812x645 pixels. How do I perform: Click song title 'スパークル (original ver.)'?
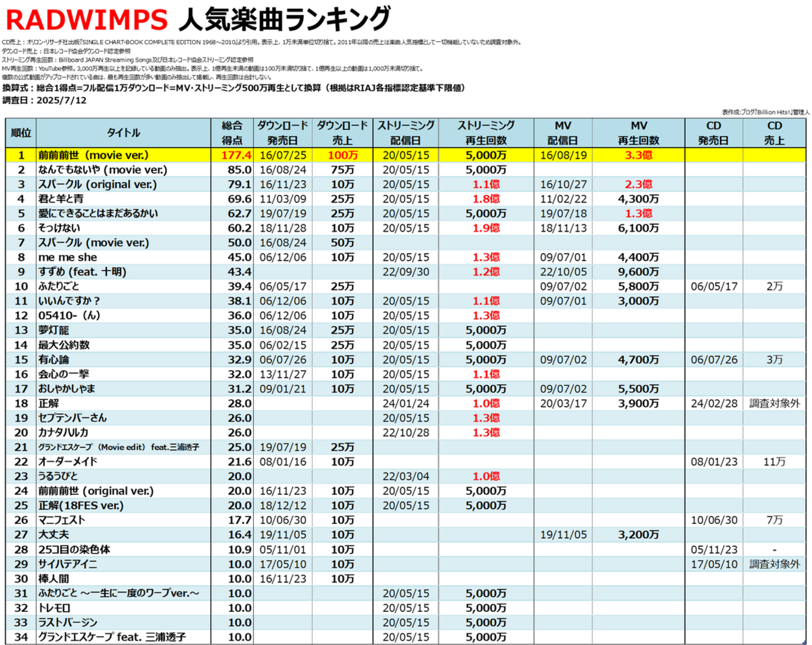point(98,184)
